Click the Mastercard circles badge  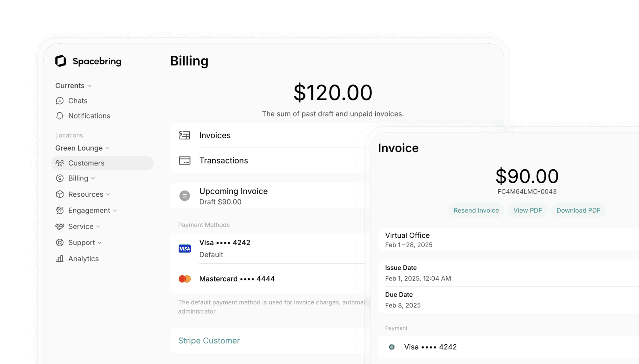tap(185, 278)
